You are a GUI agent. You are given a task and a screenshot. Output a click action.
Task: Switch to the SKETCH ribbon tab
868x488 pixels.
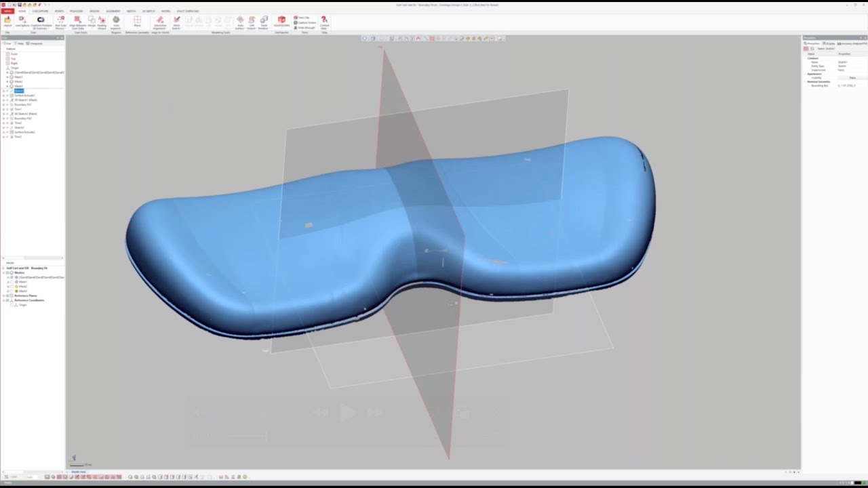(132, 11)
